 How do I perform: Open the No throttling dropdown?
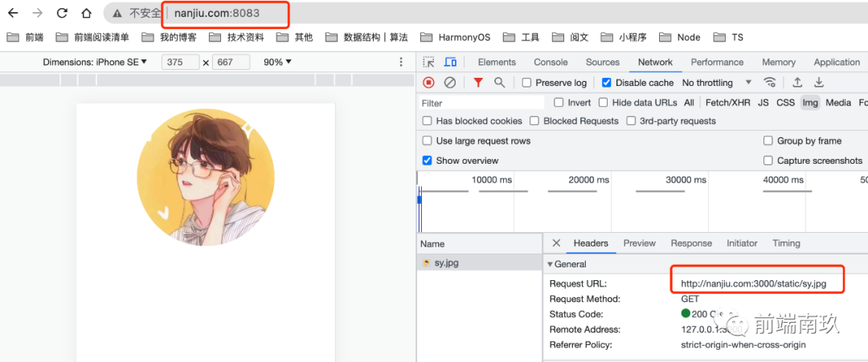[x=716, y=83]
